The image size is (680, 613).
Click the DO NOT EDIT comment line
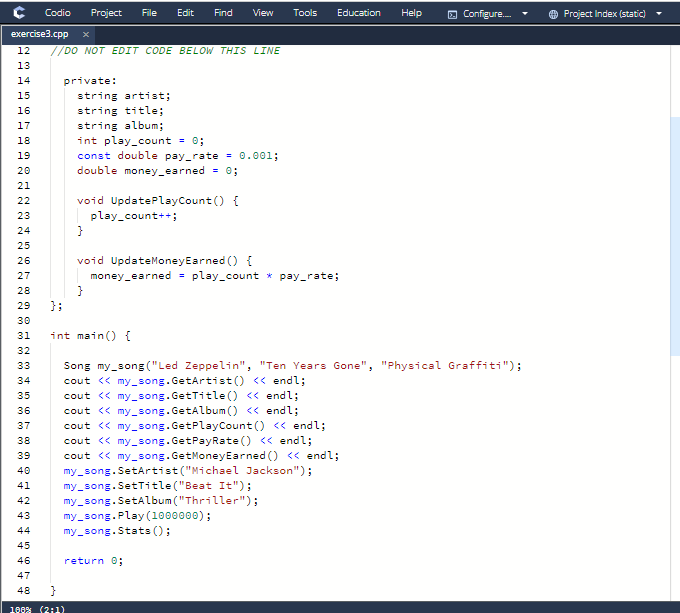165,51
